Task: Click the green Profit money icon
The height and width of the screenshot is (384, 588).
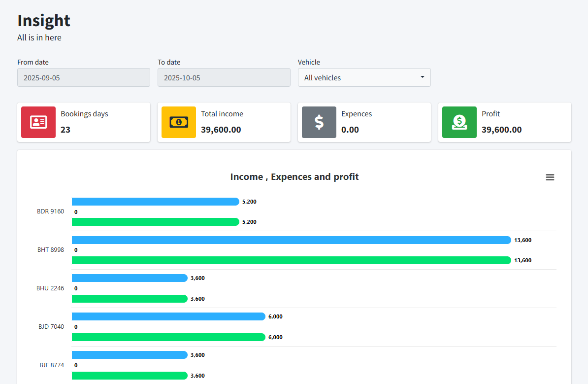Action: point(459,122)
